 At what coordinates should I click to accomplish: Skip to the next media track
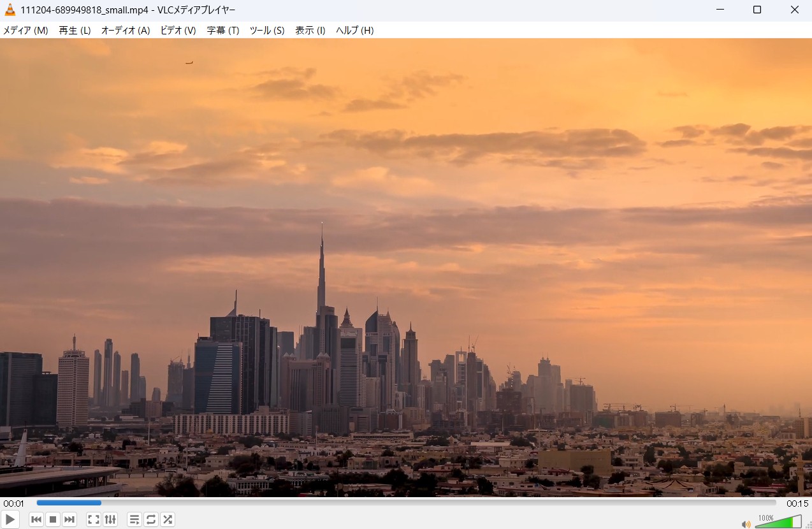pyautogui.click(x=69, y=519)
